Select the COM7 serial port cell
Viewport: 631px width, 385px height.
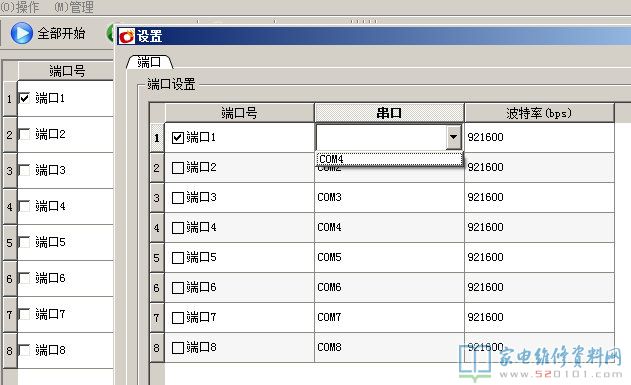point(389,318)
